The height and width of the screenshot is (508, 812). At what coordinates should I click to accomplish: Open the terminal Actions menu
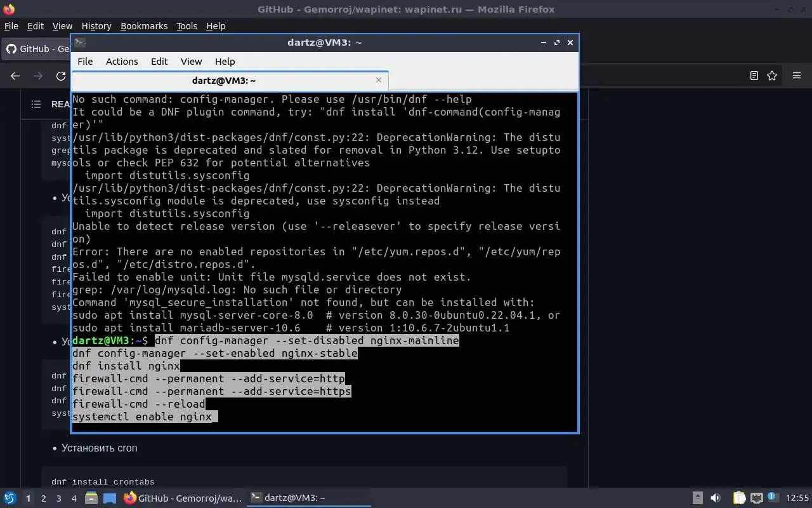(122, 62)
